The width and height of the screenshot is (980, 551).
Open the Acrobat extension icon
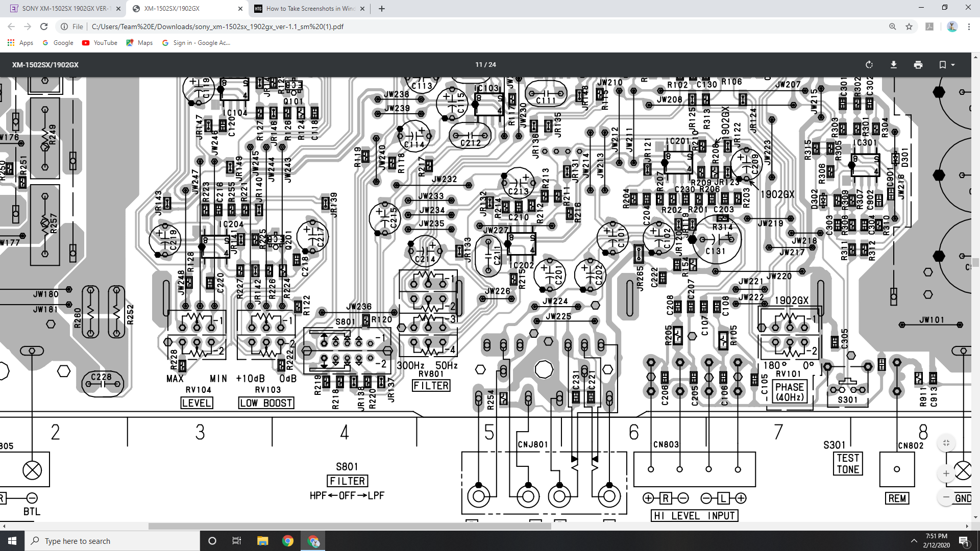929,27
